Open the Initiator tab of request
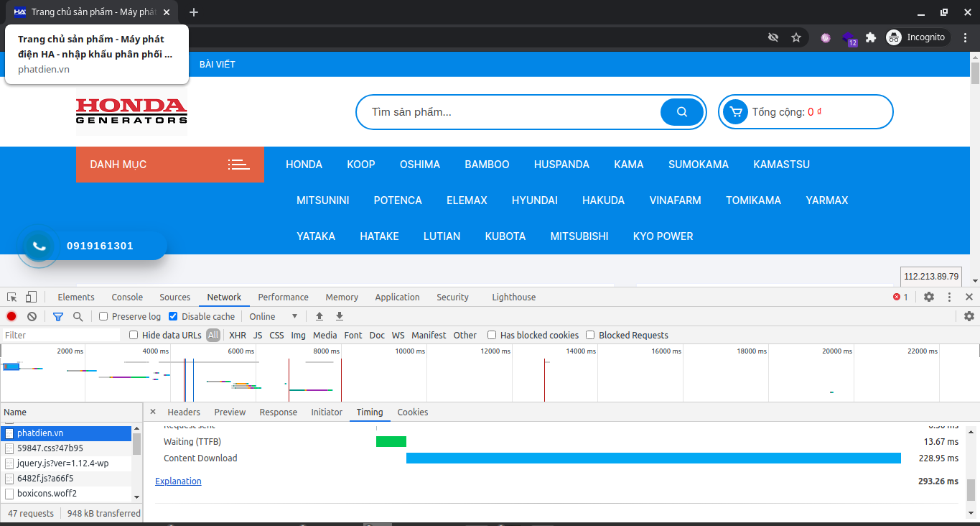This screenshot has width=980, height=526. pyautogui.click(x=327, y=412)
